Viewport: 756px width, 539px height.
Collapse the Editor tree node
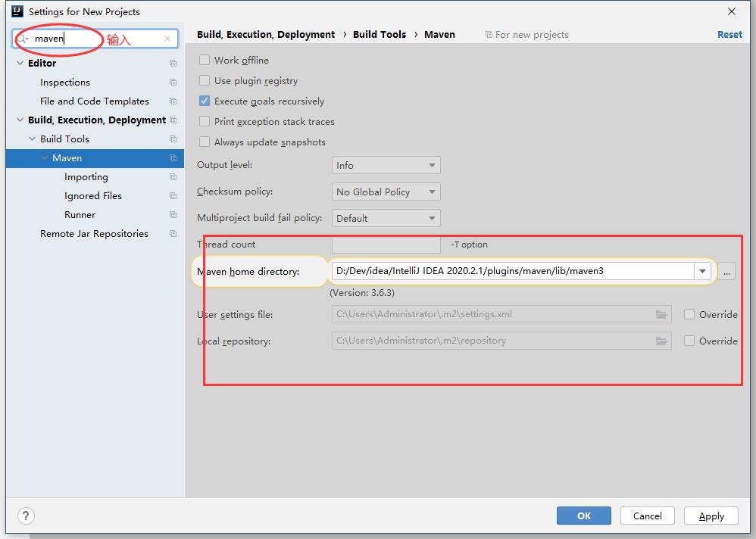20,63
